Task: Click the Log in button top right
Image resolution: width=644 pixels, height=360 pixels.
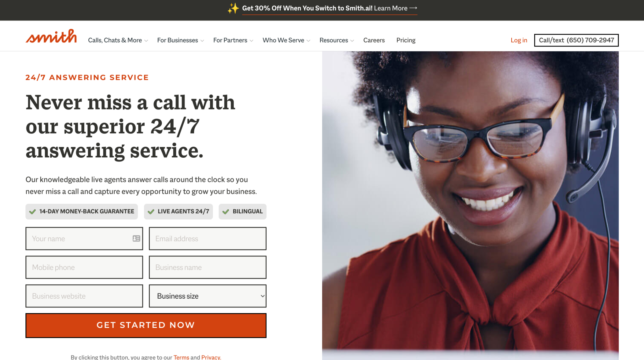Action: (x=519, y=40)
